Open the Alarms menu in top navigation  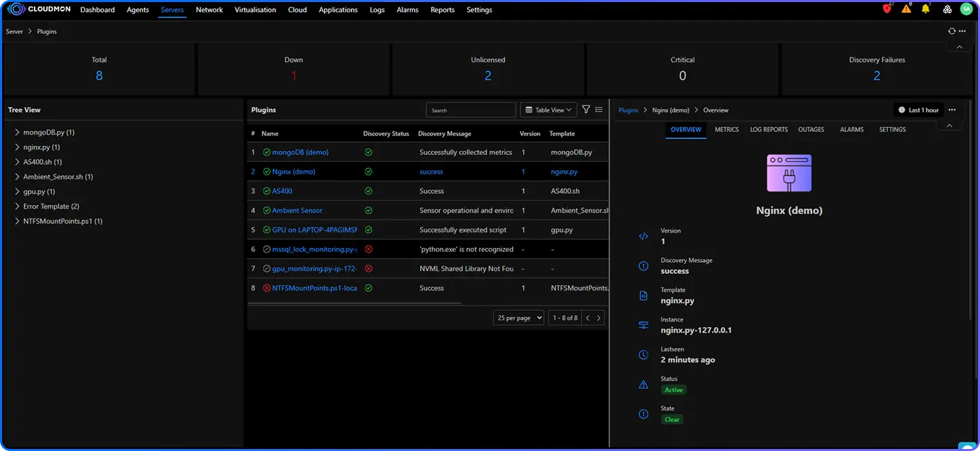click(407, 10)
